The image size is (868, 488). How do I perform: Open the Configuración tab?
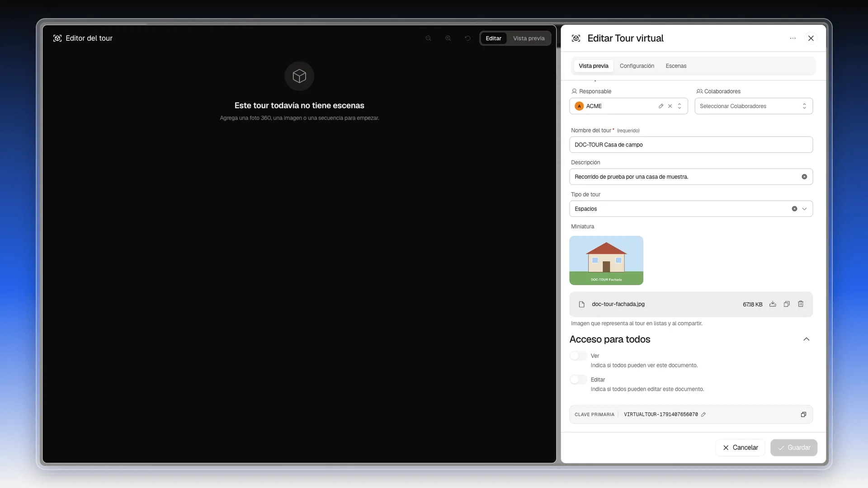point(637,66)
